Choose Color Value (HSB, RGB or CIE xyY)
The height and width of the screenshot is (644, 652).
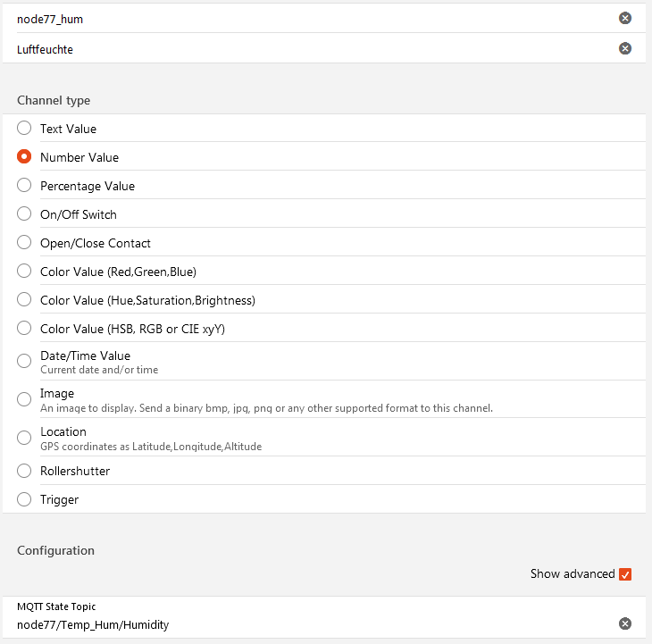click(x=24, y=329)
